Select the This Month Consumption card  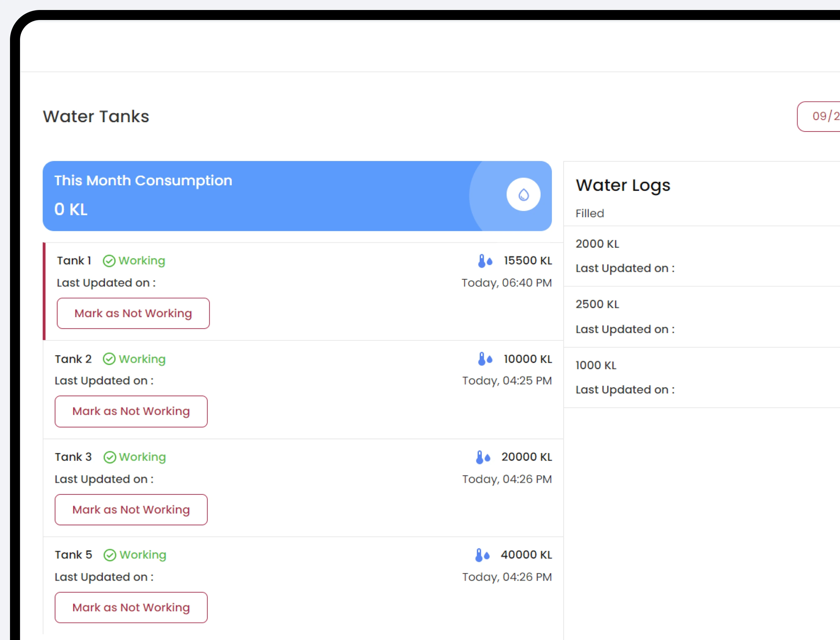tap(297, 196)
